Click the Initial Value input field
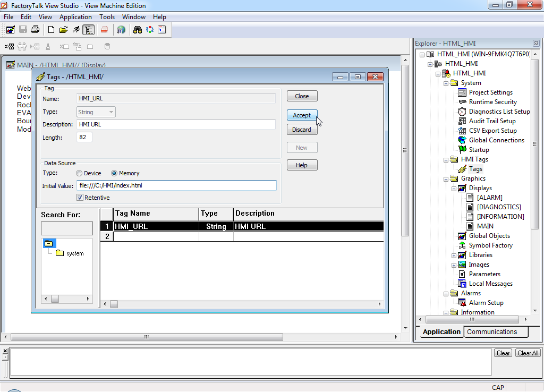Image resolution: width=544 pixels, height=392 pixels. click(x=176, y=185)
